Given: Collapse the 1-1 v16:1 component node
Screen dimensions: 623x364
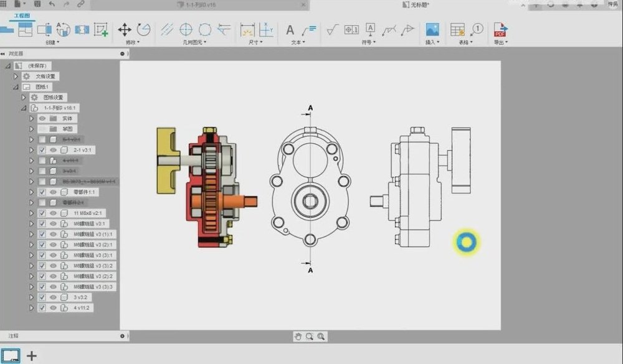Looking at the screenshot, I should coord(24,108).
